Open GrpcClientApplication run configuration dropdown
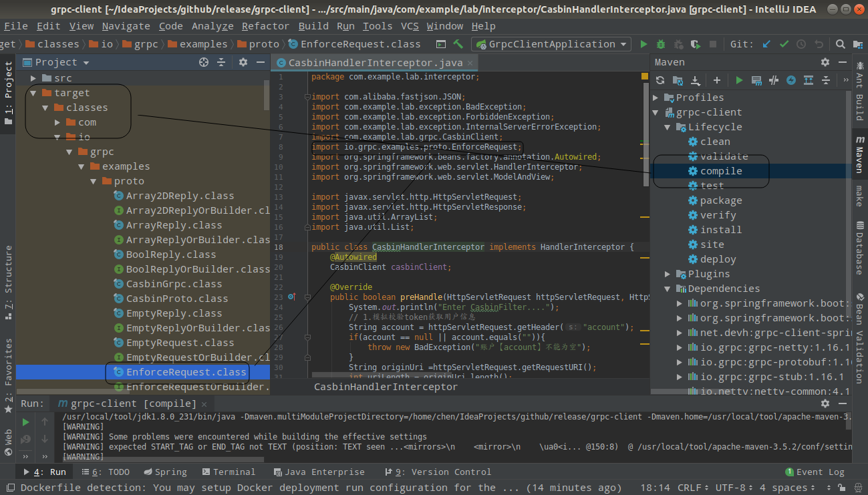The width and height of the screenshot is (868, 495). [551, 44]
